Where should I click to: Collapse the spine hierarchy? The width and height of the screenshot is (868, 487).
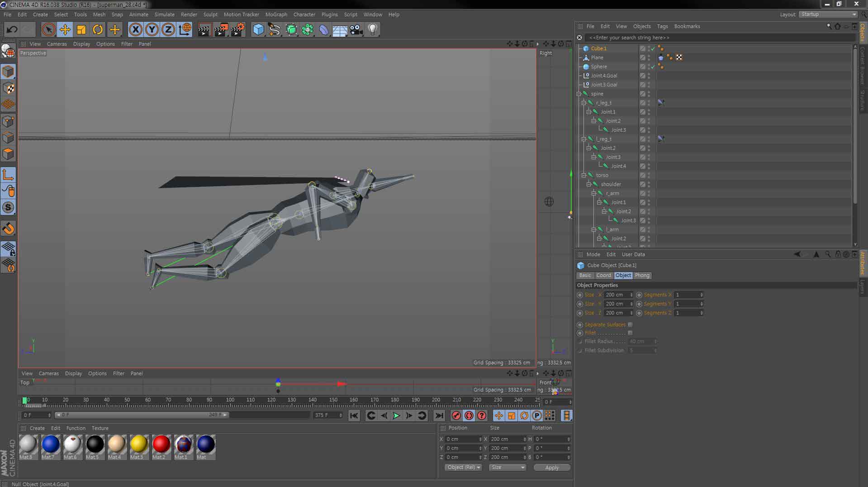pos(579,94)
